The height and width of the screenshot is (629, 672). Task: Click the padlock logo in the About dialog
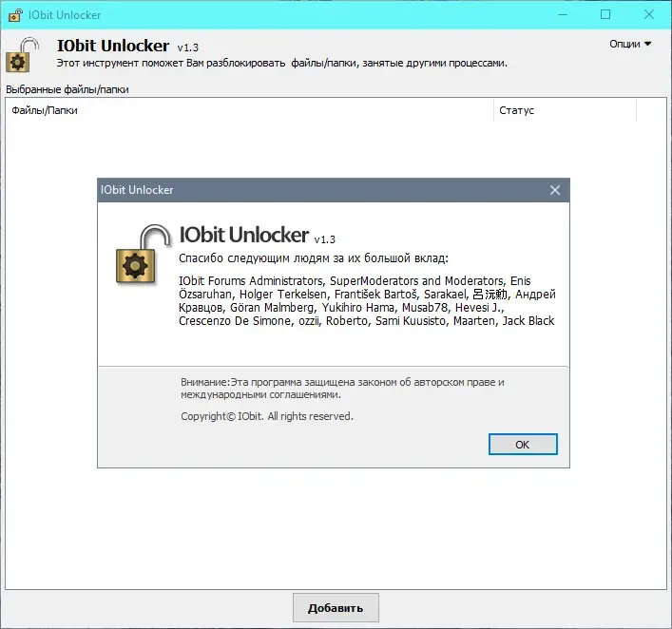point(144,255)
